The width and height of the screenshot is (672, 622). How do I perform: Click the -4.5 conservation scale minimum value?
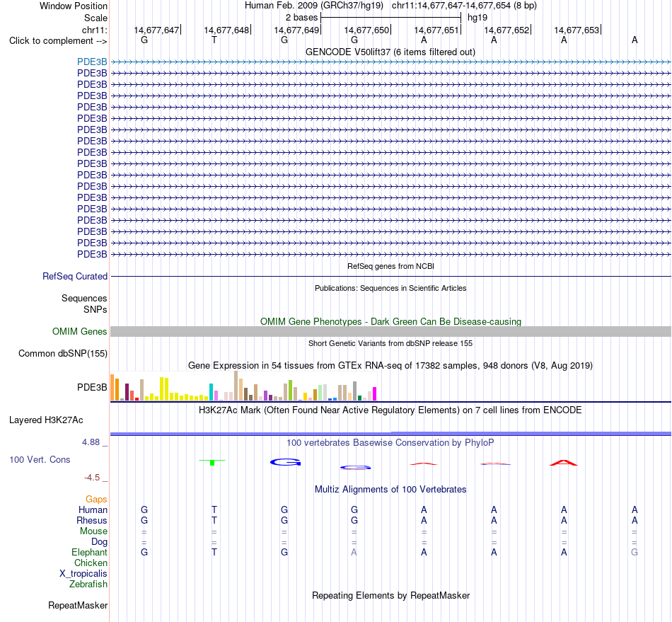92,478
